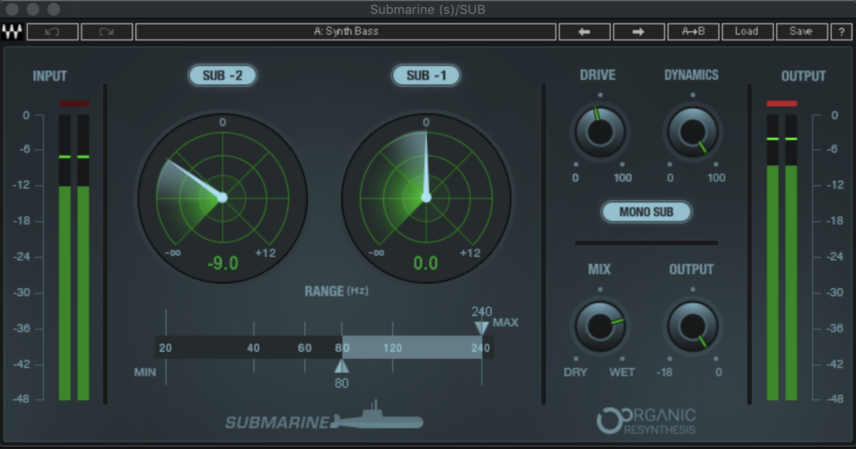This screenshot has width=856, height=449.
Task: Click the SUB -2 value -9.0
Action: point(223,264)
